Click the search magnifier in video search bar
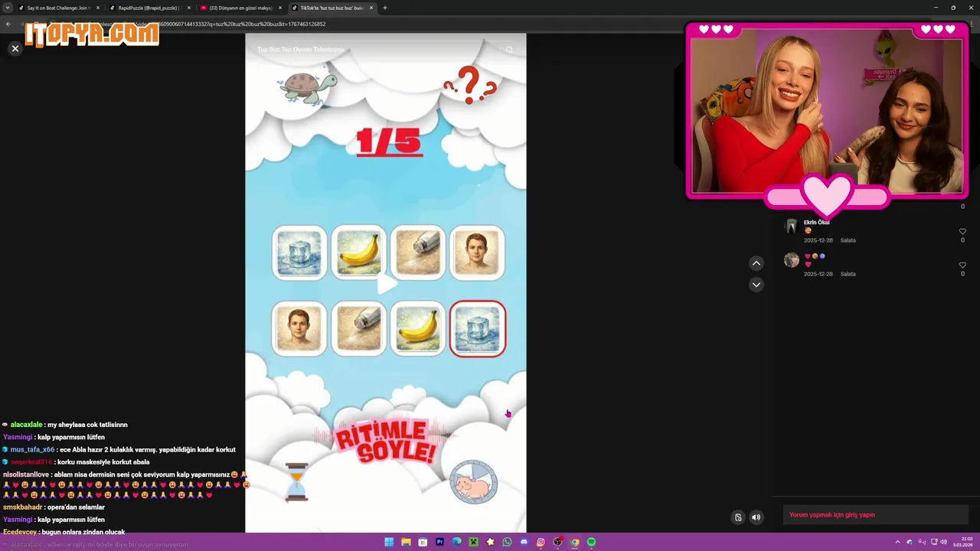The width and height of the screenshot is (980, 551). click(x=509, y=50)
